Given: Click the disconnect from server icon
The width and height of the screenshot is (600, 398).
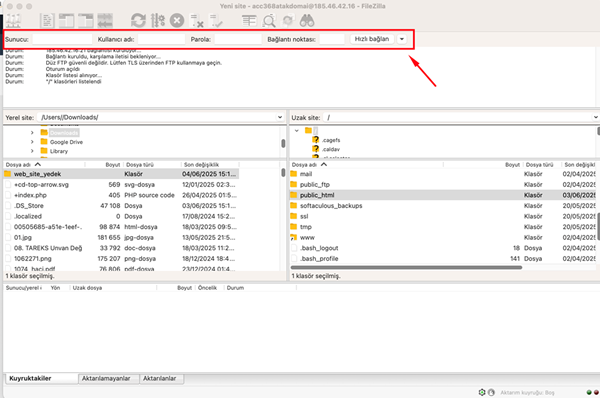Looking at the screenshot, I should point(197,21).
